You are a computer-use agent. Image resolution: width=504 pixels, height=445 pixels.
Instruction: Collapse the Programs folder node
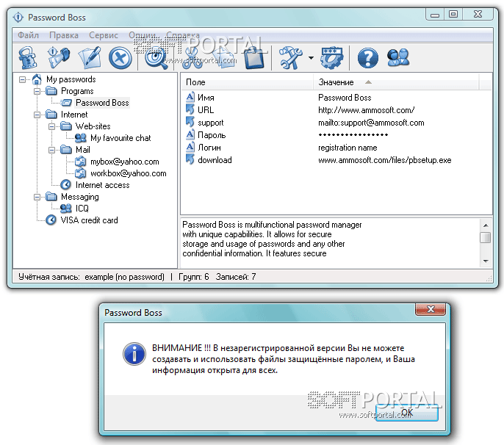37,91
